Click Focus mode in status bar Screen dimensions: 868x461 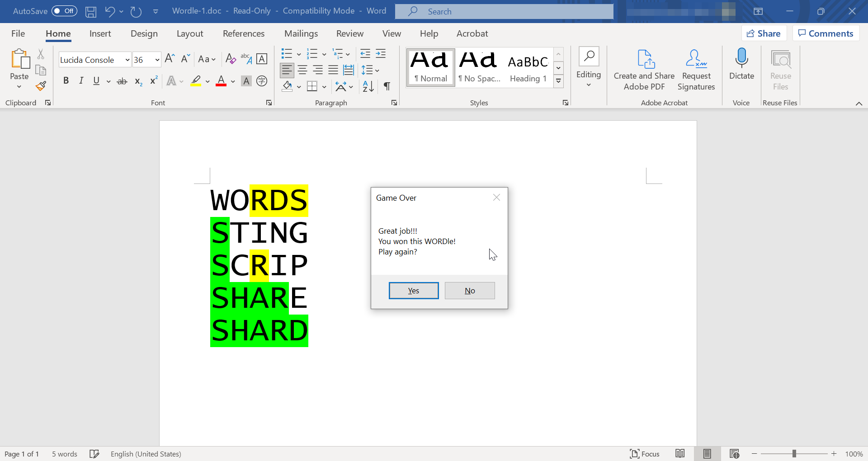click(645, 454)
